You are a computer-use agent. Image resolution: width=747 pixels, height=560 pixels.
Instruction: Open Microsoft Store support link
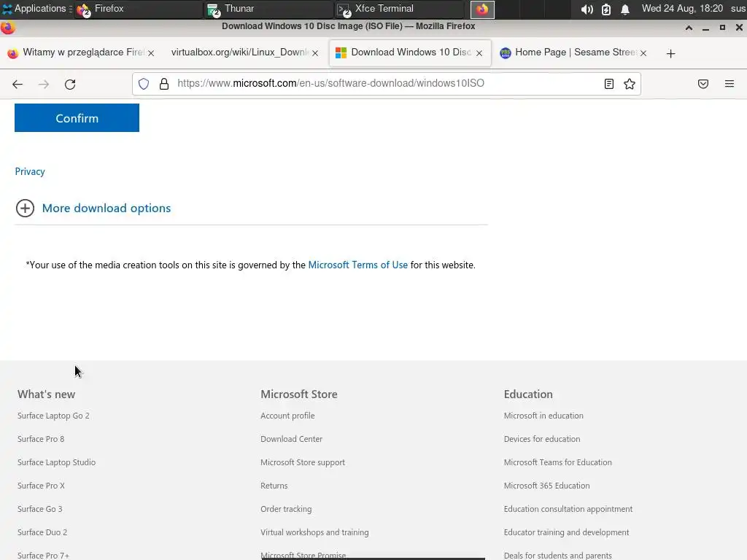303,462
